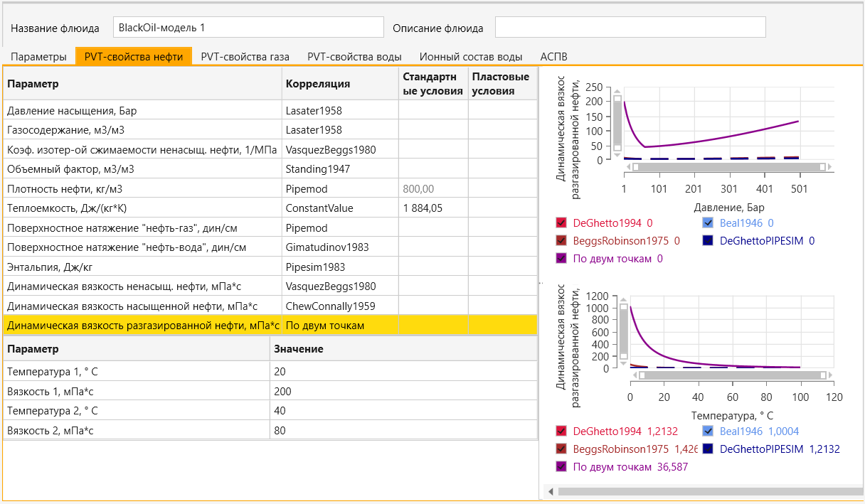Screen dimensions: 865x504
Task: Click vertical zoom slider of temperature chart
Action: click(624, 333)
